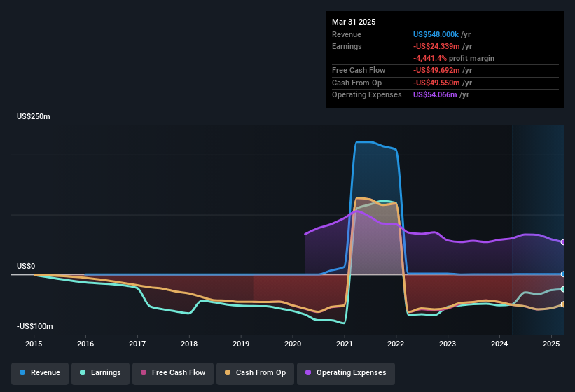Image resolution: width=575 pixels, height=392 pixels.
Task: Click the -US$24.339m earnings value
Action: [x=436, y=46]
